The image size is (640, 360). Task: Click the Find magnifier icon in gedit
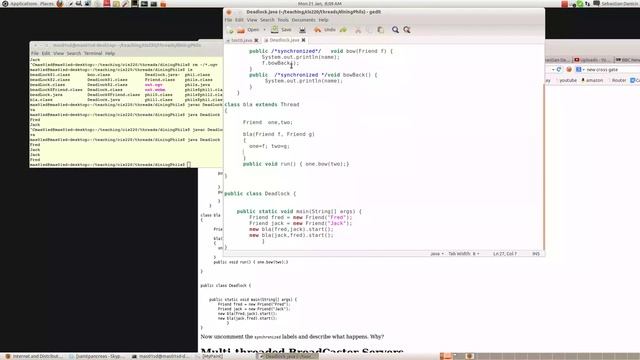pos(395,30)
